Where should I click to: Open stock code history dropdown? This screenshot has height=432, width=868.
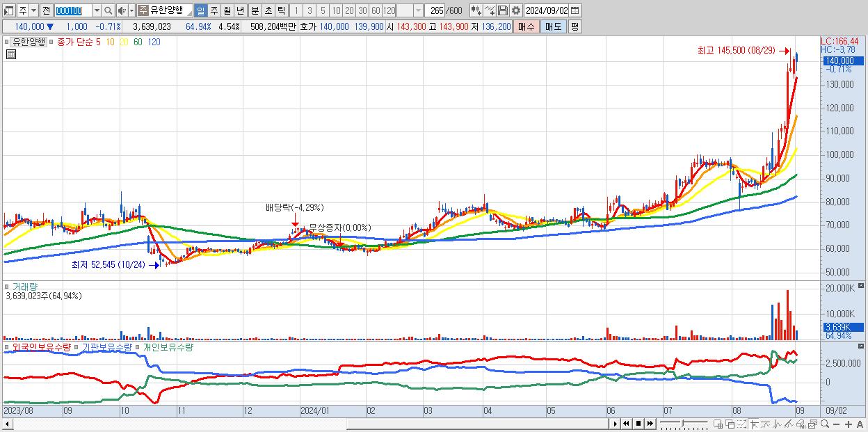click(97, 10)
